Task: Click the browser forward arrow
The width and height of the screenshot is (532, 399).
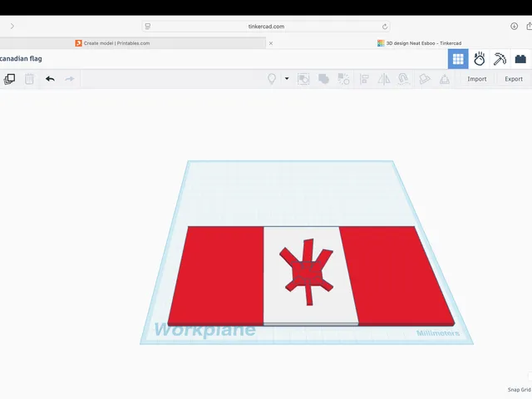Action: coord(12,26)
